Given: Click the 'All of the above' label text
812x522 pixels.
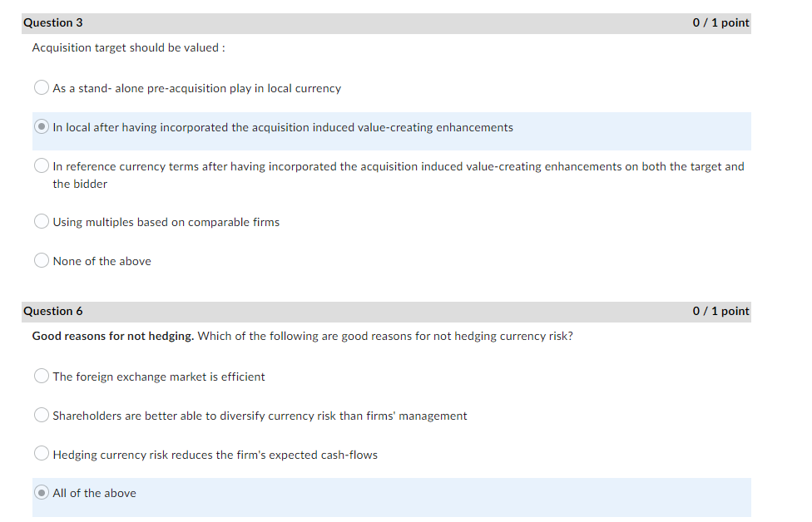Looking at the screenshot, I should (93, 492).
